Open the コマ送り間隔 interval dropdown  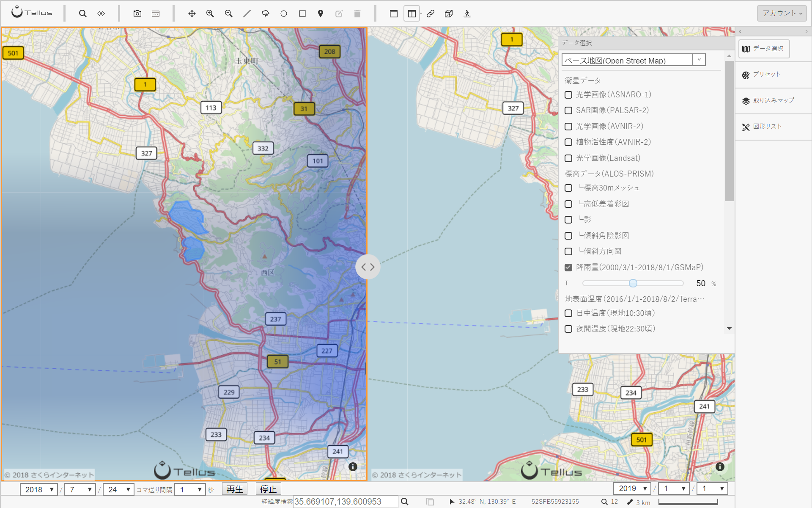tap(190, 489)
